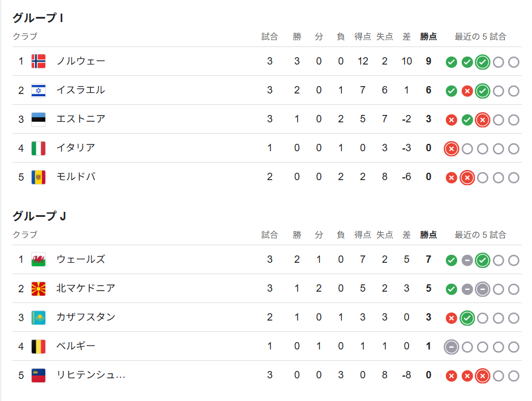Viewport: 532px width, 401px height.
Task: Click the グループ J heading
Action: tap(40, 216)
